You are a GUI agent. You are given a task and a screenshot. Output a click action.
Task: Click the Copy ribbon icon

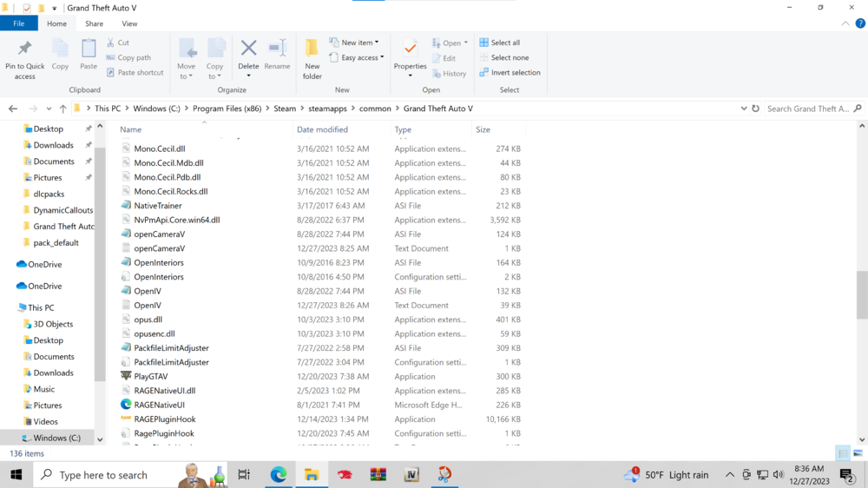tap(60, 49)
